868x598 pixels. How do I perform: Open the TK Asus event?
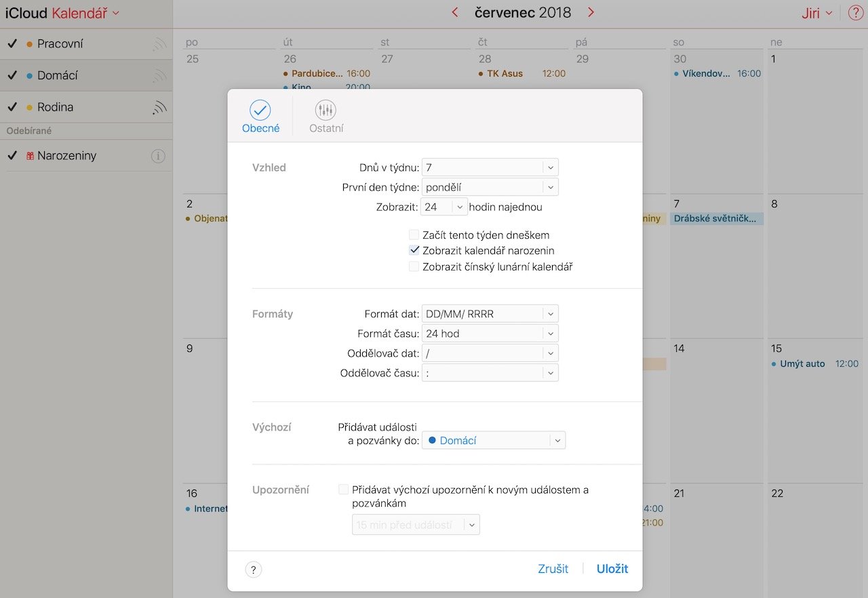click(522, 73)
